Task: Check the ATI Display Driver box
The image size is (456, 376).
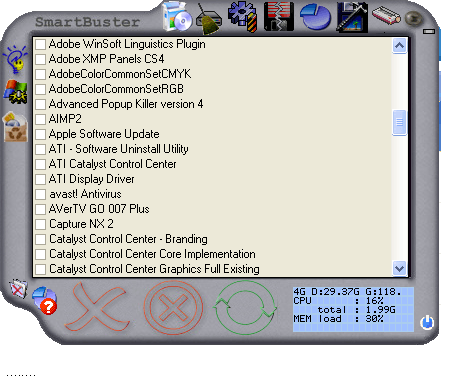Action: point(41,179)
